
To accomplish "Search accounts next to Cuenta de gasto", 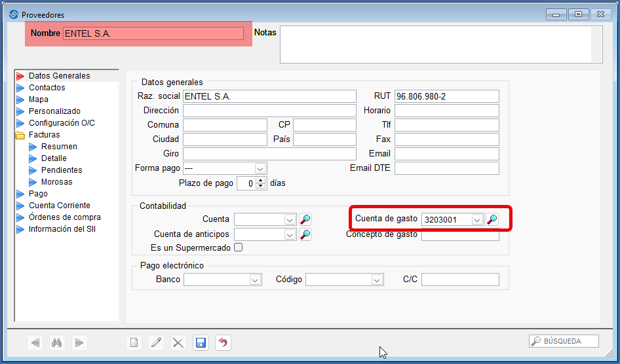I will point(492,219).
